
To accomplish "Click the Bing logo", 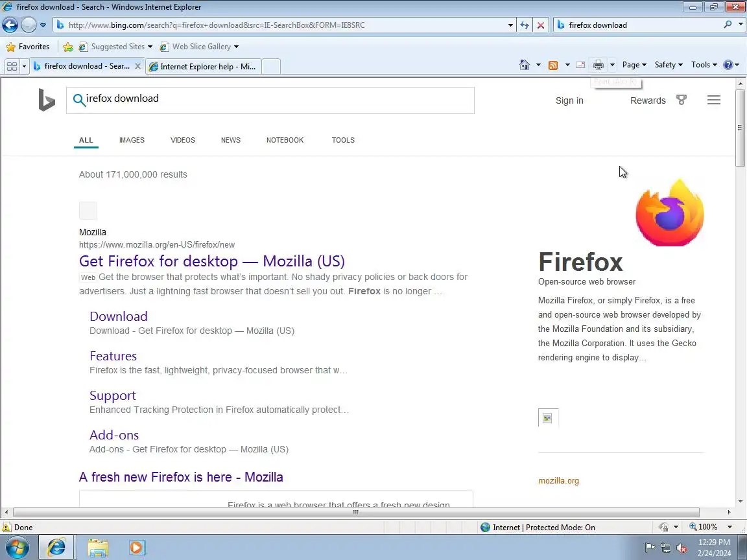I will click(x=47, y=100).
